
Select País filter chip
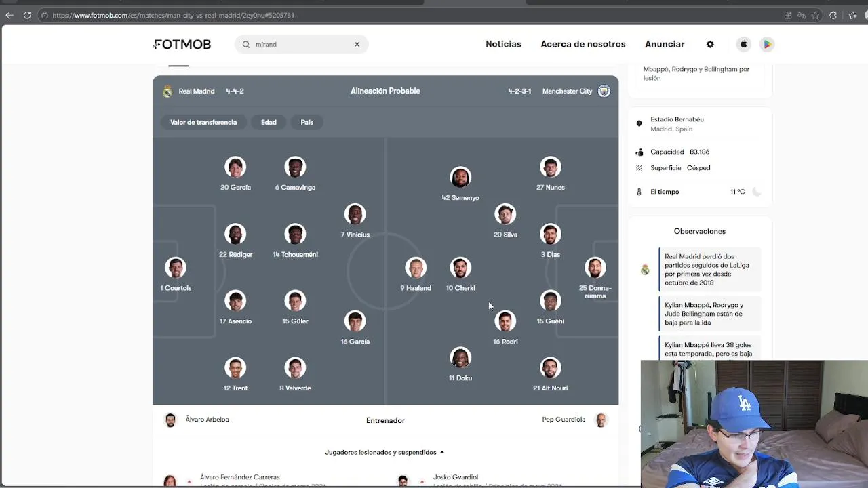(x=307, y=122)
